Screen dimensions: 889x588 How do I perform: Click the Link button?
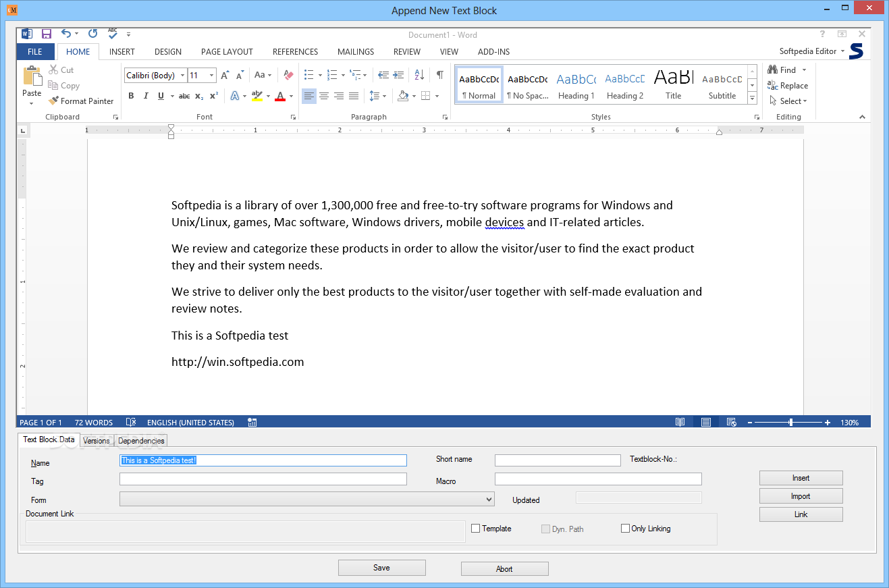pos(801,514)
